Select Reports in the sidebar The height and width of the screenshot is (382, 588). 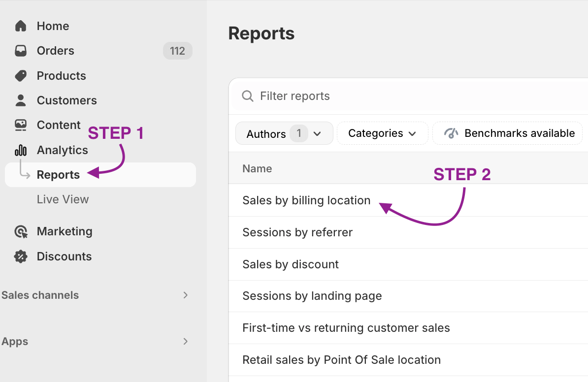pyautogui.click(x=58, y=174)
